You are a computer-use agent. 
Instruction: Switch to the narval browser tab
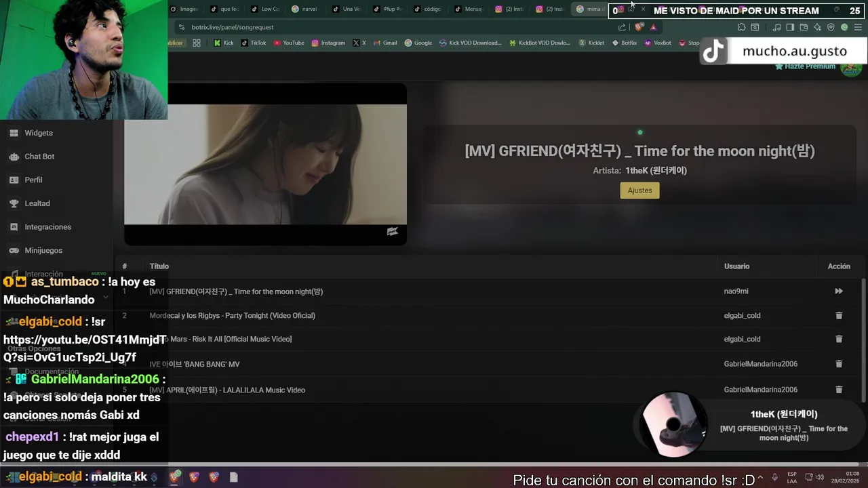[x=304, y=9]
